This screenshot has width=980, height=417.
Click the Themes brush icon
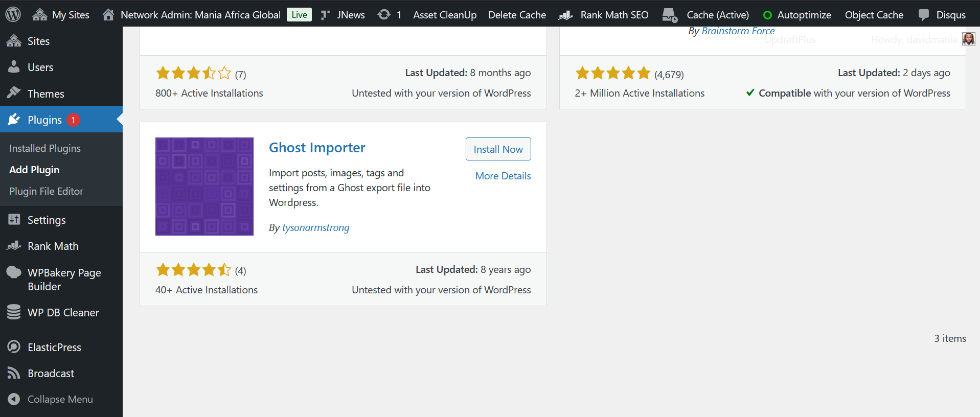click(x=14, y=93)
